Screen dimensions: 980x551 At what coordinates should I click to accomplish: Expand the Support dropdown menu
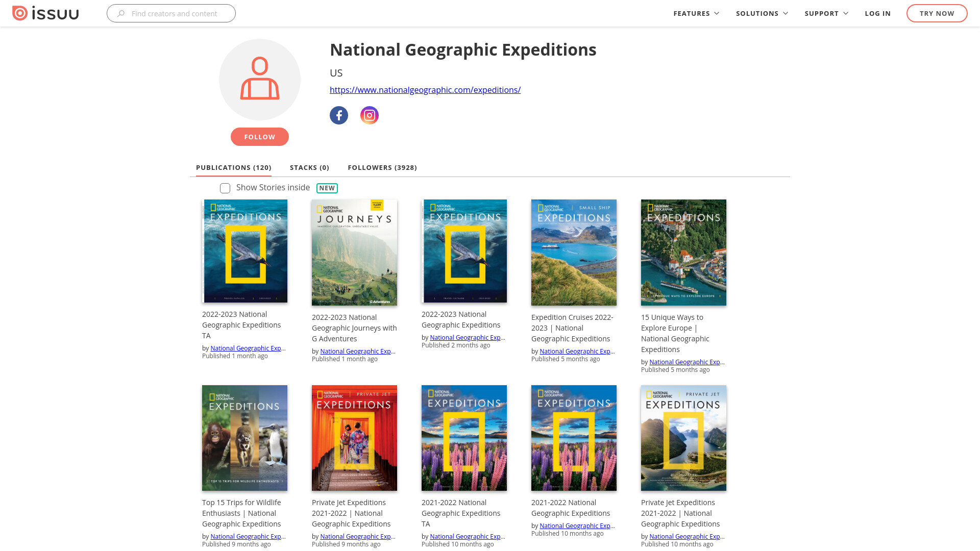click(x=826, y=13)
